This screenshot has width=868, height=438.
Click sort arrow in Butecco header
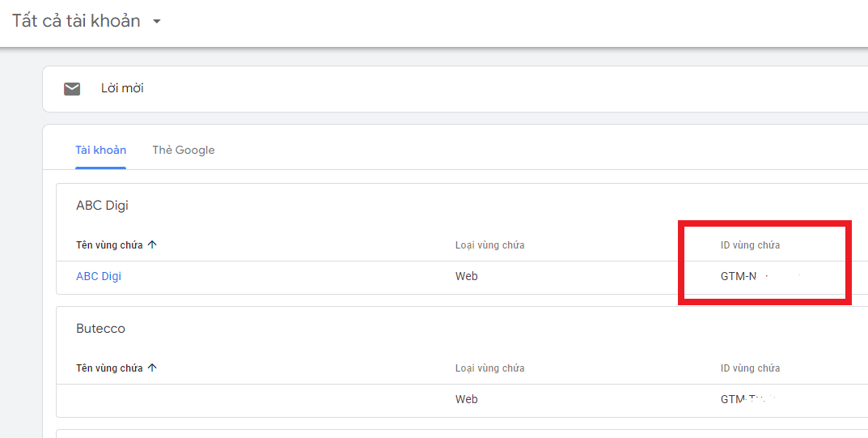click(153, 368)
